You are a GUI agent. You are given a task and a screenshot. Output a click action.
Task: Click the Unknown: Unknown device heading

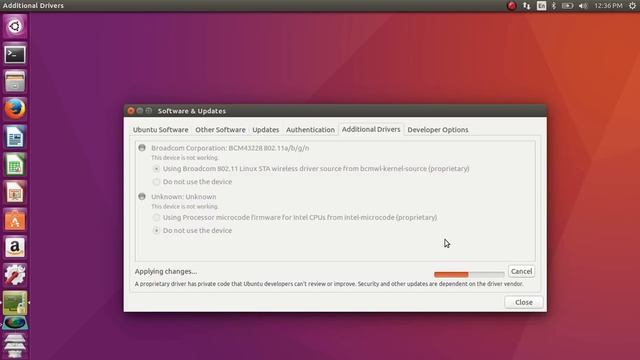click(x=184, y=197)
